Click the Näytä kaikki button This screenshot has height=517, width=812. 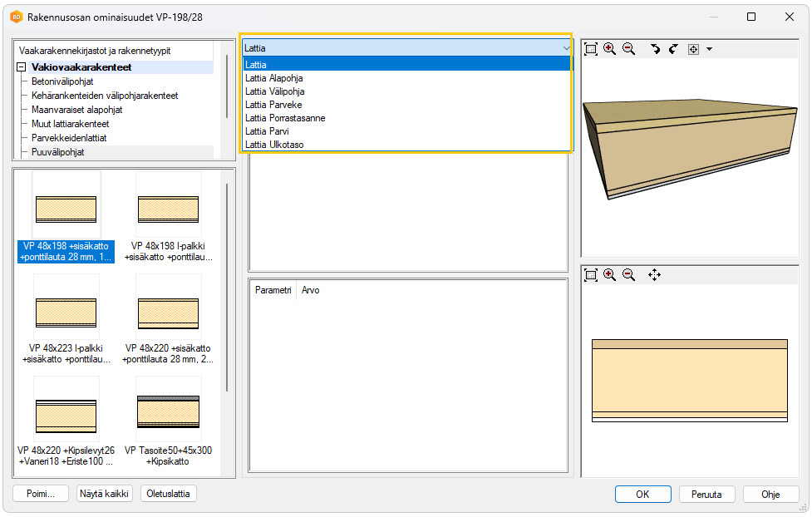pos(104,494)
